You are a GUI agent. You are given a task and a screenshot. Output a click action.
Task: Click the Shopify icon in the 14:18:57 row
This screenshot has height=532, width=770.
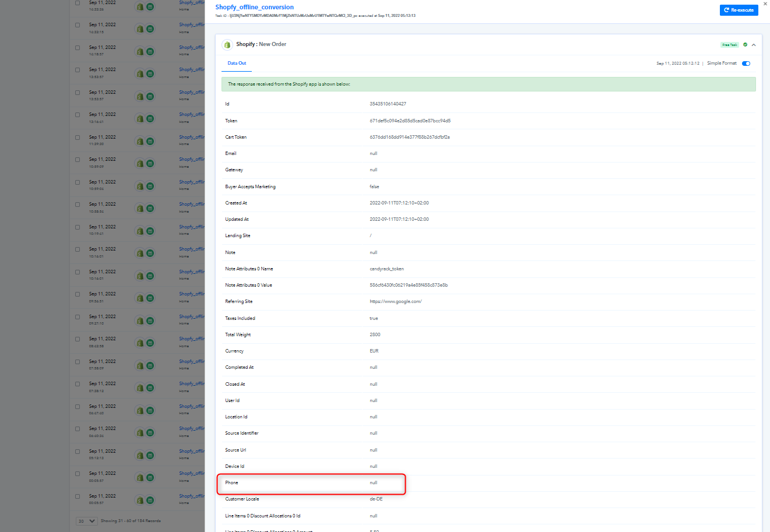coord(140,52)
